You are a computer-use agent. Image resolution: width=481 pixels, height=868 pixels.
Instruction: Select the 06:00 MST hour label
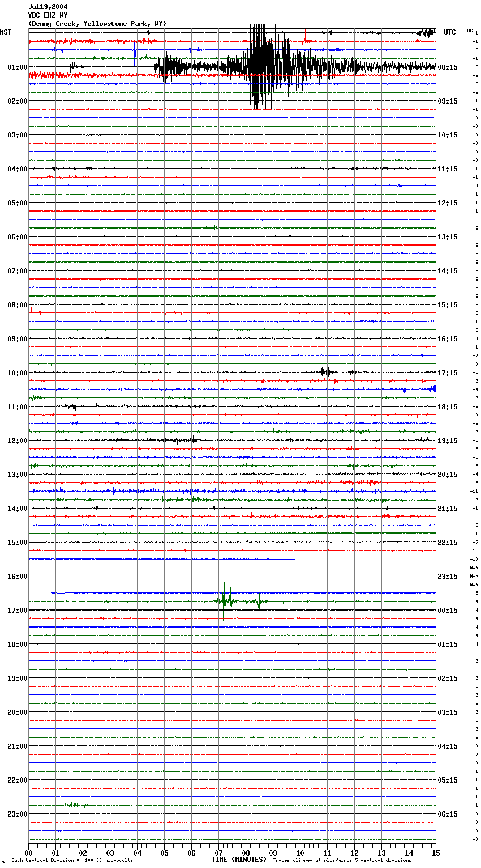click(18, 237)
